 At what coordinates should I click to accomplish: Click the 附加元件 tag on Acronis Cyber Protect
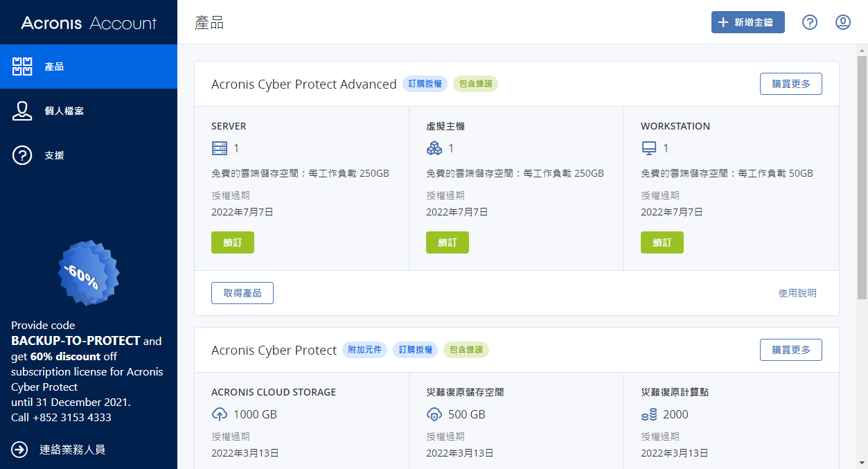(364, 350)
